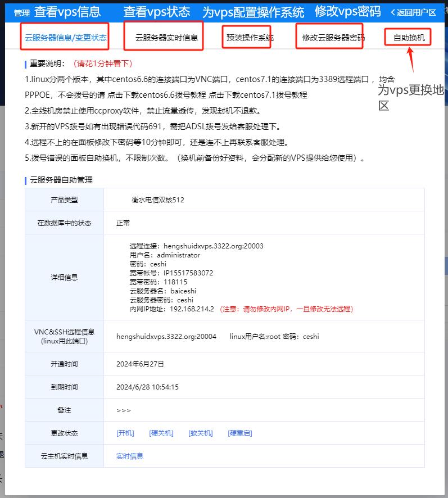Click the [硬重启] hard reboot link
This screenshot has width=448, height=498.
coord(240,433)
